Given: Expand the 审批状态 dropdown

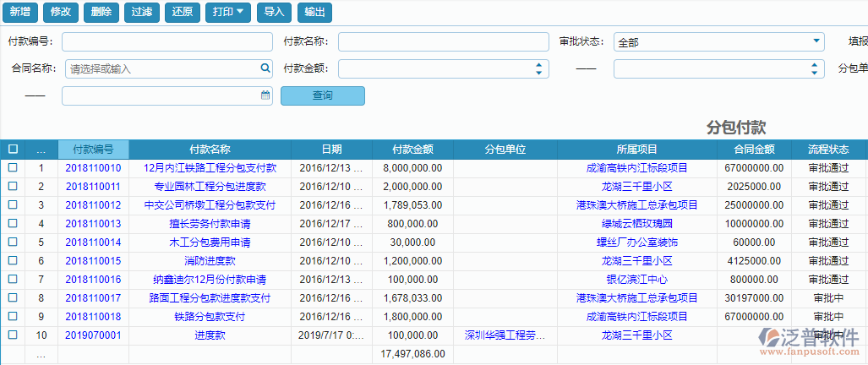Looking at the screenshot, I should pyautogui.click(x=816, y=41).
